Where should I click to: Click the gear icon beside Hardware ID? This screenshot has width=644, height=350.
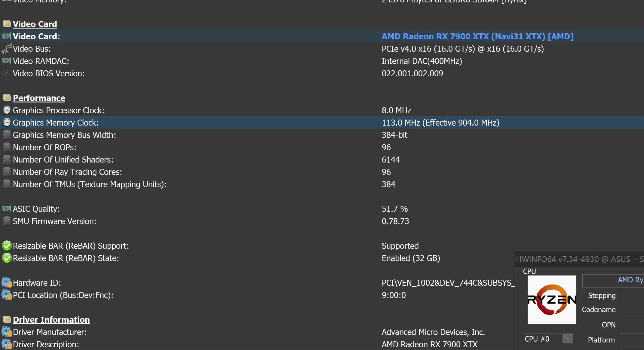point(7,283)
